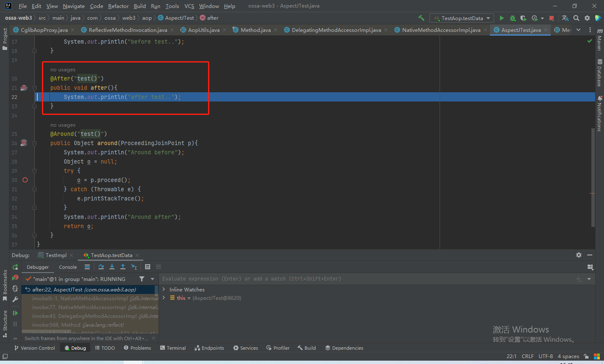
Task: Click the 'aop' breadcrumb in navigation bar
Action: pyautogui.click(x=147, y=18)
